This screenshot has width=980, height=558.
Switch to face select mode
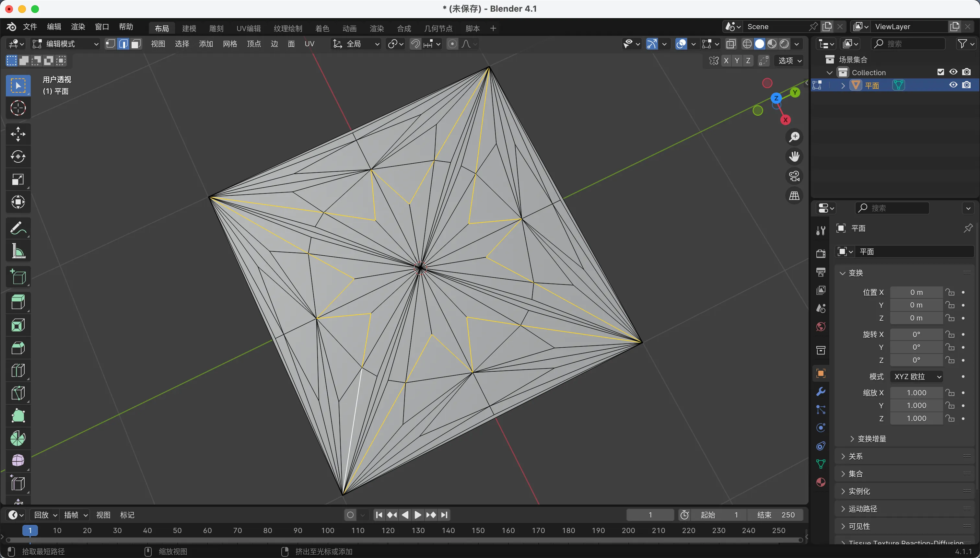(x=136, y=44)
